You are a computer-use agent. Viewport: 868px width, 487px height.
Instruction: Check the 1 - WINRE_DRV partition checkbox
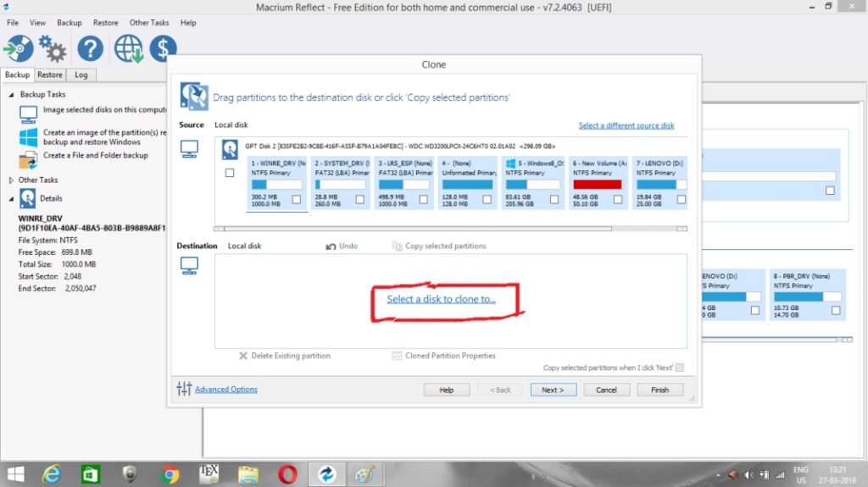click(297, 199)
